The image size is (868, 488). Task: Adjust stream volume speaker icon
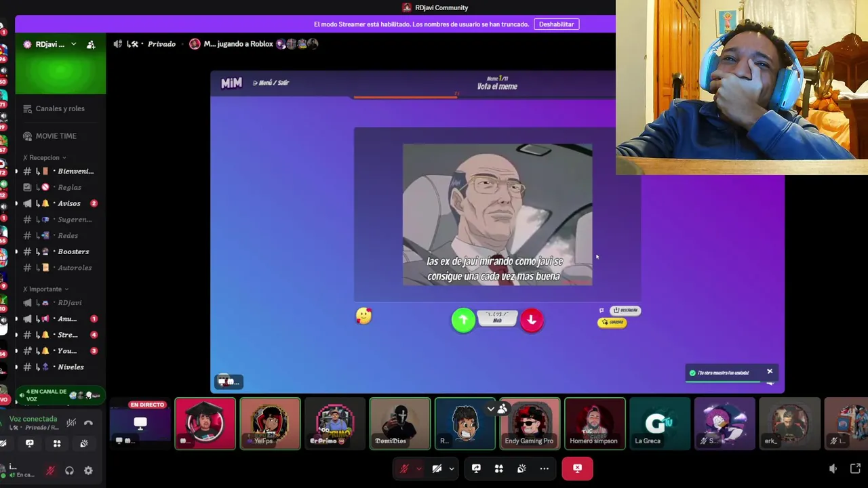point(833,468)
